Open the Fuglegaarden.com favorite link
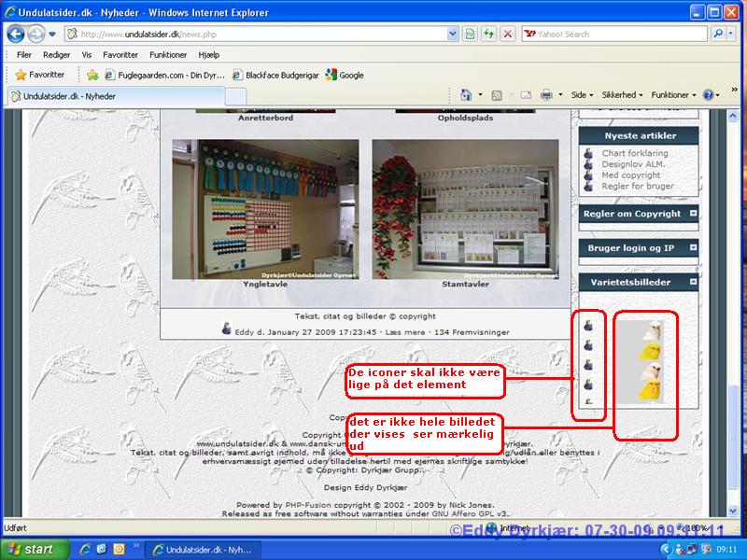Screen dimensions: 747x560 pyautogui.click(x=164, y=76)
